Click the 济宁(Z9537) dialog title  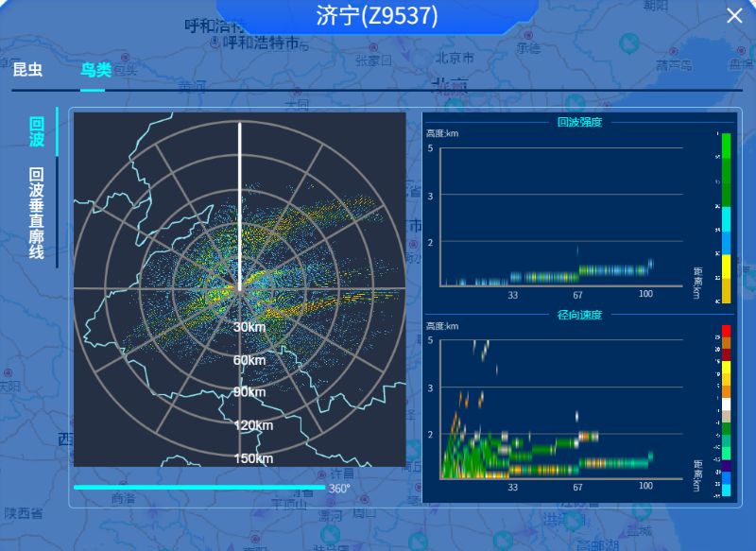[x=377, y=16]
